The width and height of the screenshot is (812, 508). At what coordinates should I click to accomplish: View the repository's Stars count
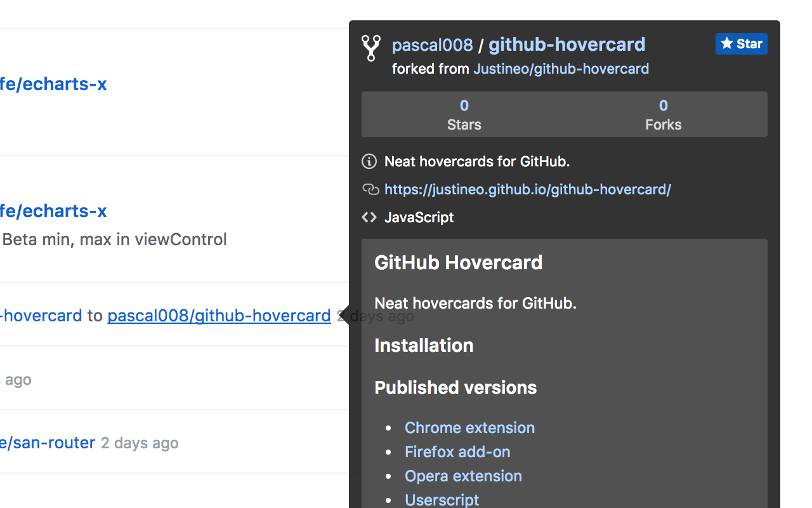(x=464, y=114)
